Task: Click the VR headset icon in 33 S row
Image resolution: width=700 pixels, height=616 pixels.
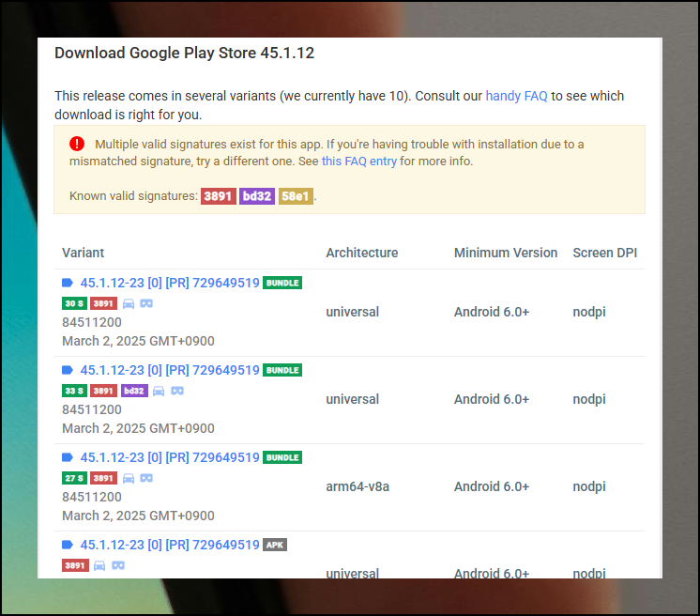Action: click(x=177, y=392)
